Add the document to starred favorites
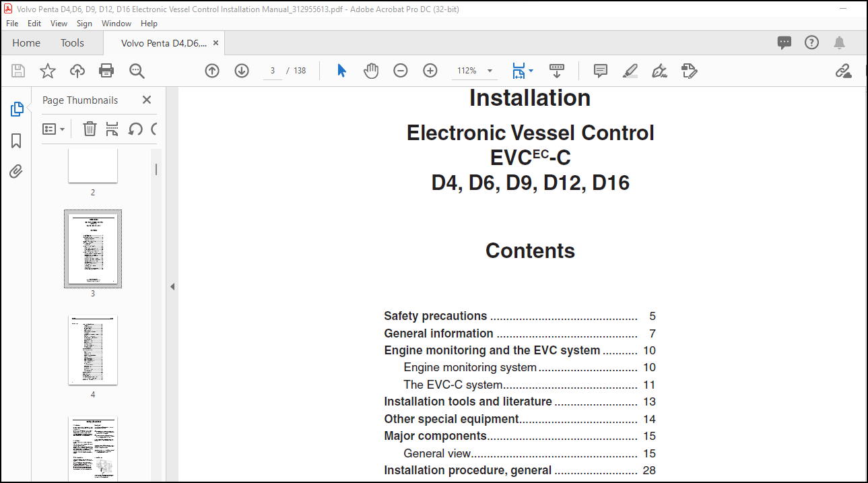This screenshot has height=483, width=868. point(48,71)
